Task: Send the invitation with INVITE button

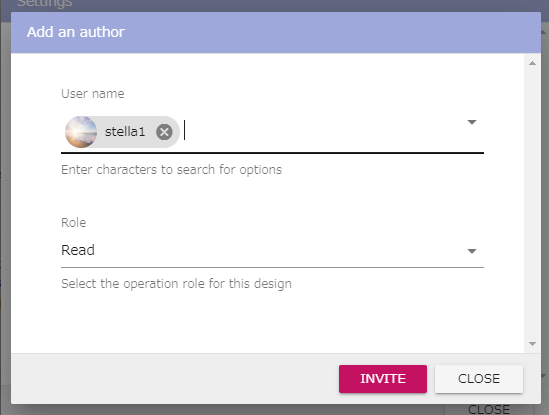Action: pos(383,379)
